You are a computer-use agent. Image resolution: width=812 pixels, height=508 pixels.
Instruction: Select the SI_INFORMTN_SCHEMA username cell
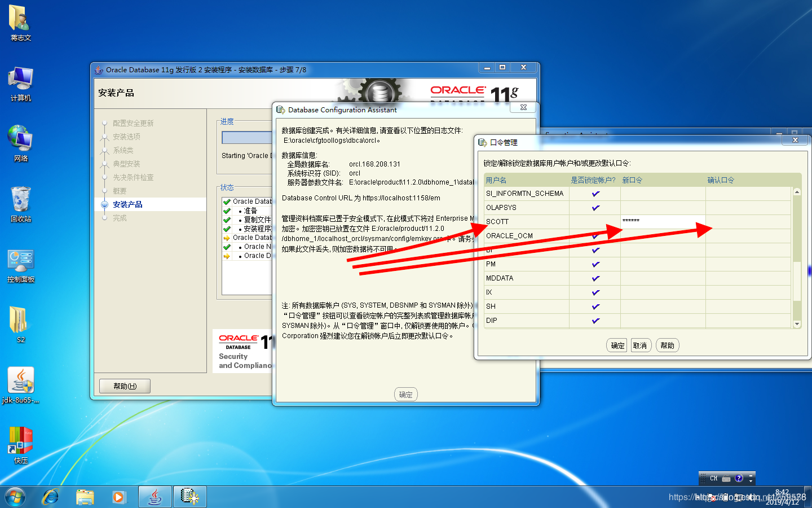(x=527, y=194)
